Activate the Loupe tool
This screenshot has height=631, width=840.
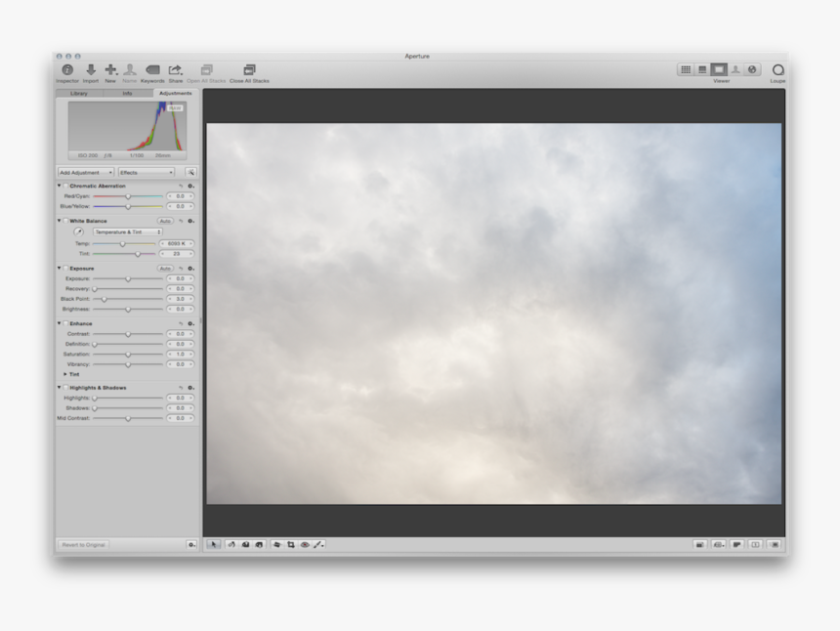[x=777, y=69]
